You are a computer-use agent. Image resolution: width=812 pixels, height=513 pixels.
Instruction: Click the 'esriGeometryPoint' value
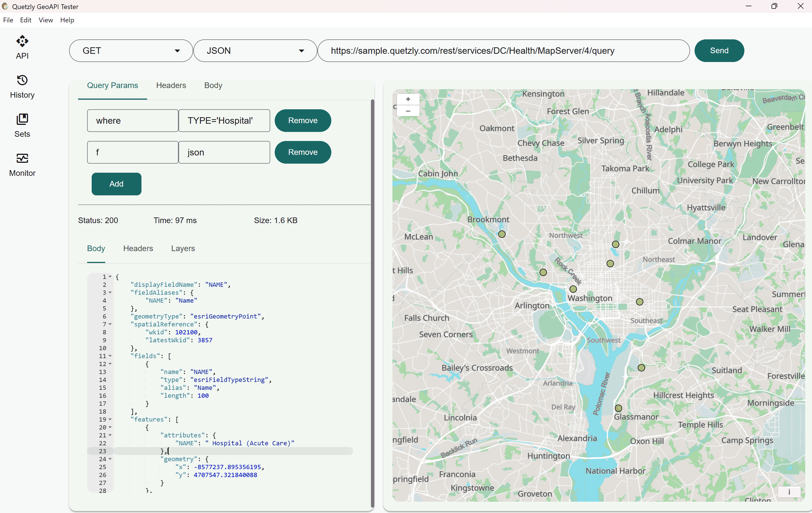225,316
